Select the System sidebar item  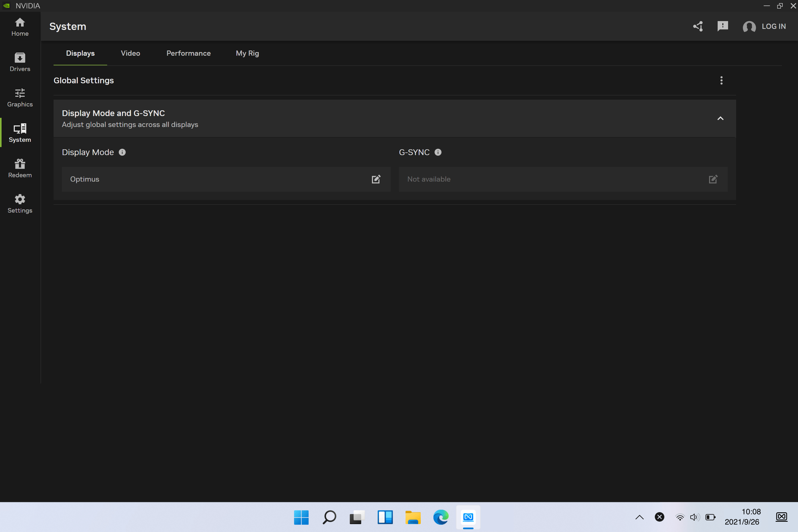pos(20,133)
